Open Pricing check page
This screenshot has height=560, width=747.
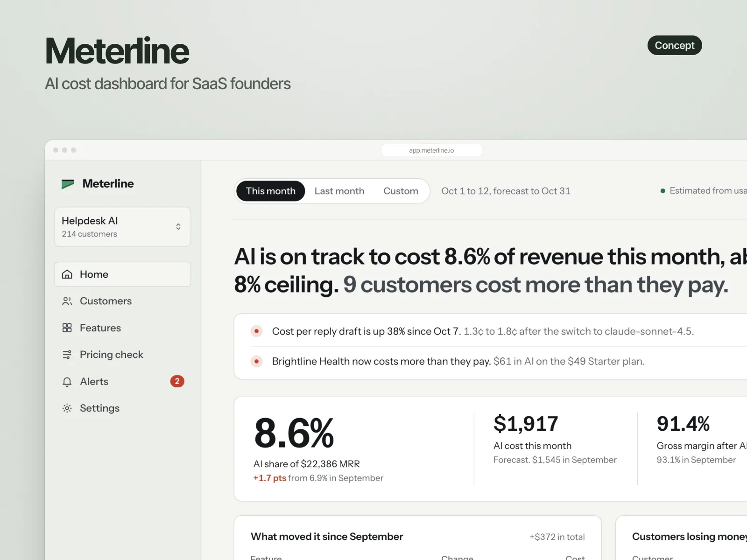[x=123, y=355]
